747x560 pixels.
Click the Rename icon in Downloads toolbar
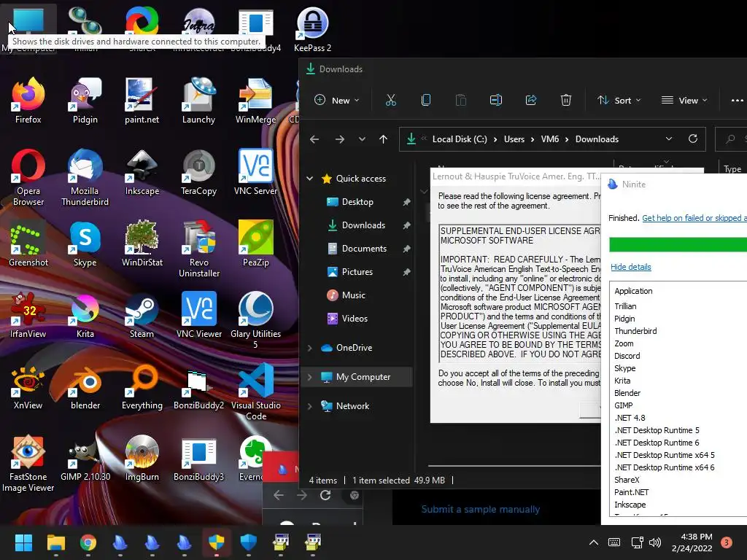(x=496, y=100)
